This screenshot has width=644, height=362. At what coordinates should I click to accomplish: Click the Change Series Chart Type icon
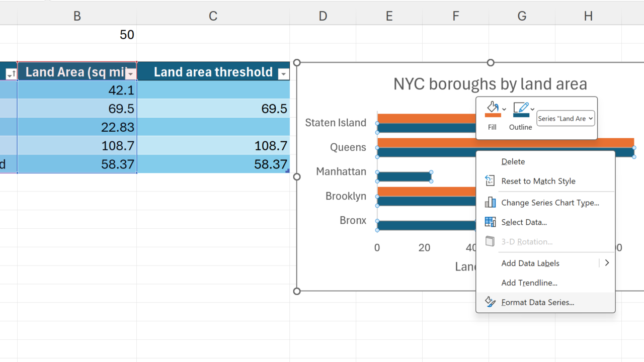pos(490,203)
